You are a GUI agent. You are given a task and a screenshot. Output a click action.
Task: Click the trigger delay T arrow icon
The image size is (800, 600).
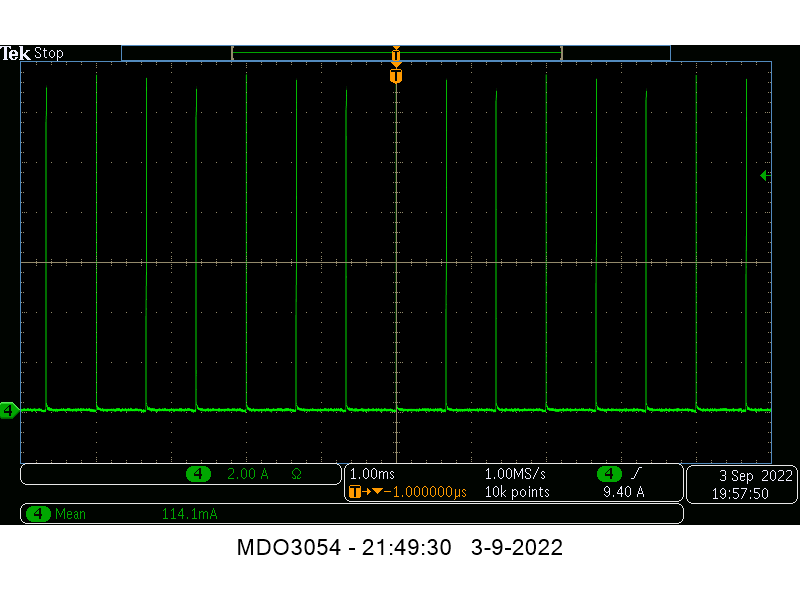(364, 492)
